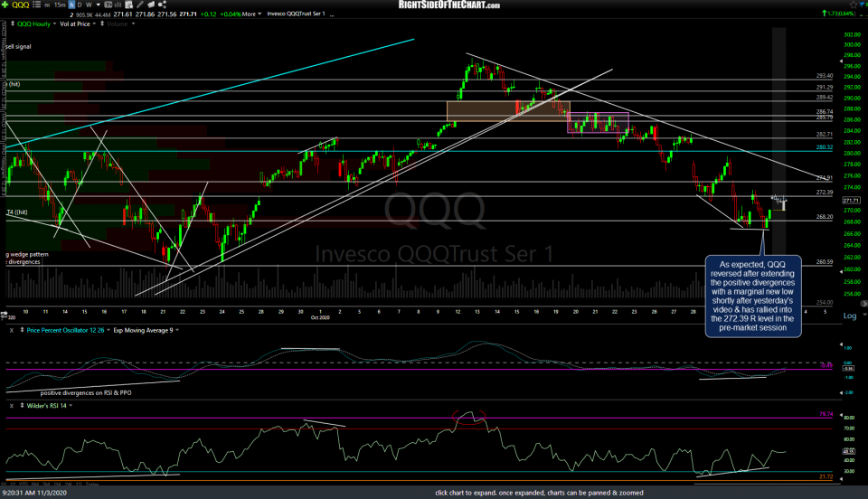Click the Oct 2020 date axis label
The width and height of the screenshot is (868, 499).
point(320,317)
